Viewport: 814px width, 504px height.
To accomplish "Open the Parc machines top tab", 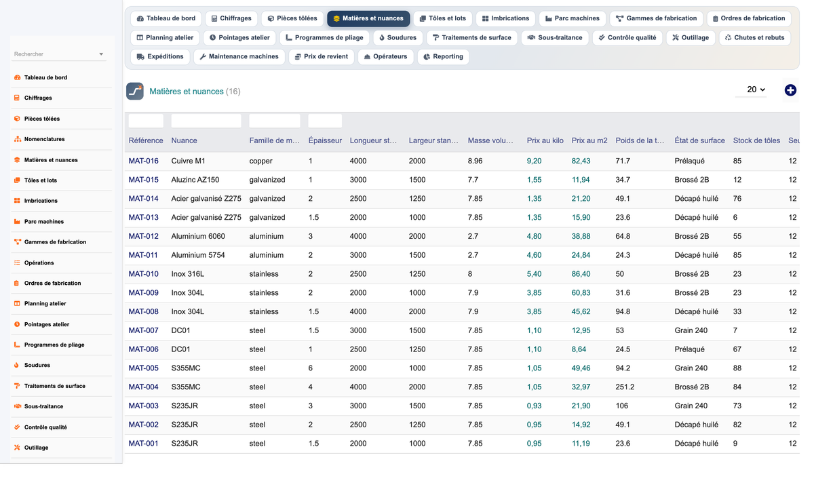I will (x=573, y=19).
